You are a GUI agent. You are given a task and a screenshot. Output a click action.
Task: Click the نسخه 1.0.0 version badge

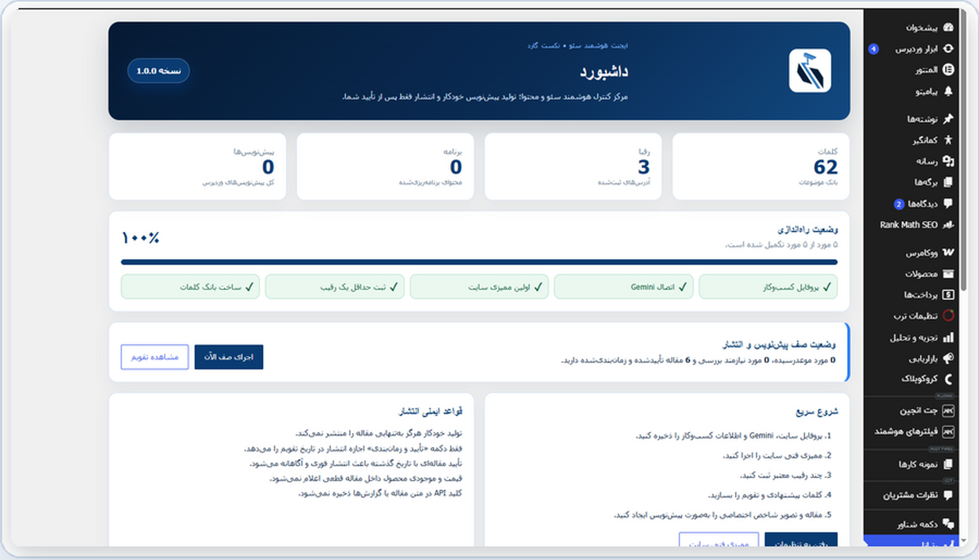point(159,71)
